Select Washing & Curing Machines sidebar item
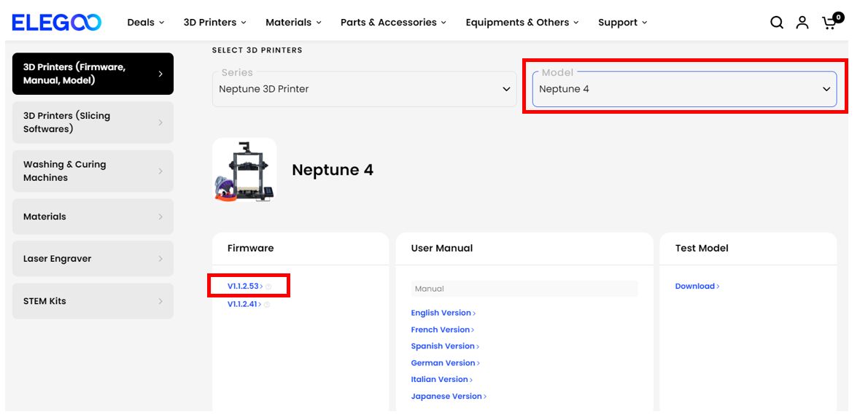The image size is (868, 417). pos(93,171)
